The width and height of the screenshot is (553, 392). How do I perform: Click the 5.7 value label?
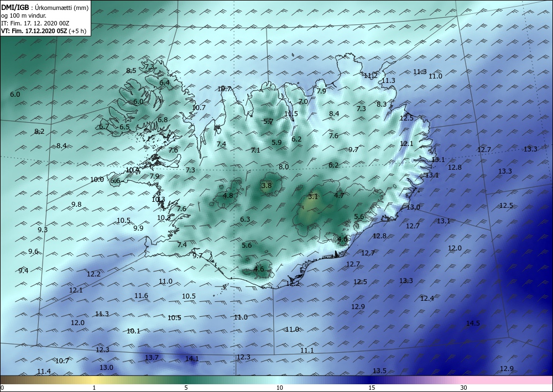pos(268,122)
